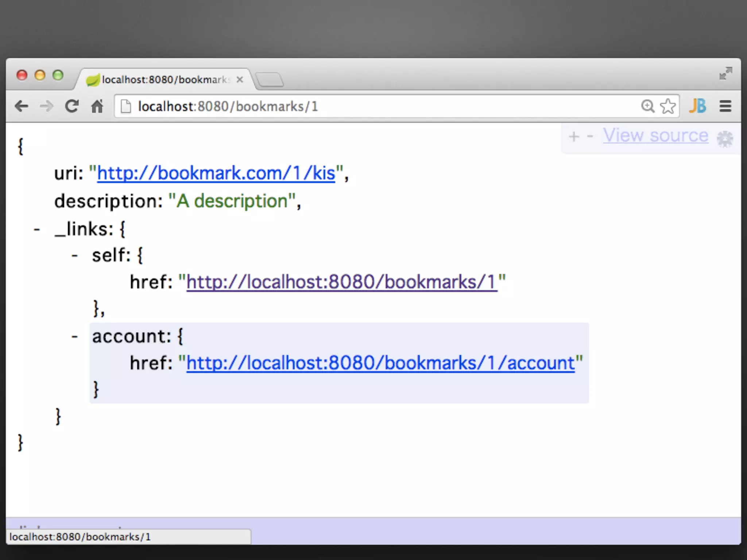Reload the bookmarks page
Screen dimensions: 747x560
point(72,106)
